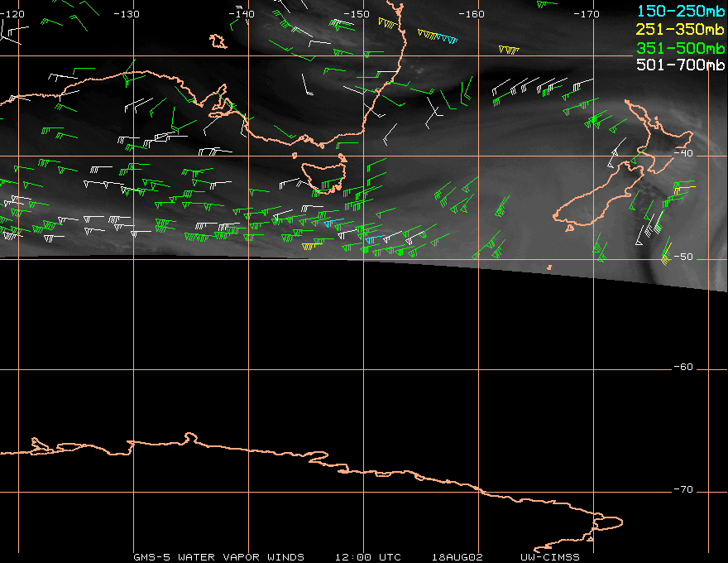The width and height of the screenshot is (728, 563).
Task: Click the cyan 150-250mb legend label
Action: 680,11
